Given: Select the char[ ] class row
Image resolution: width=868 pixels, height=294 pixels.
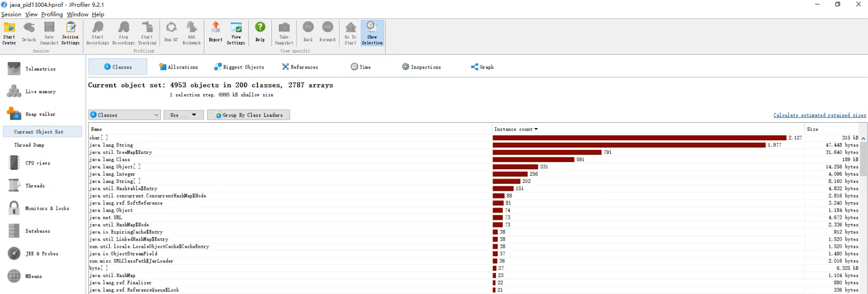Looking at the screenshot, I should [x=474, y=138].
